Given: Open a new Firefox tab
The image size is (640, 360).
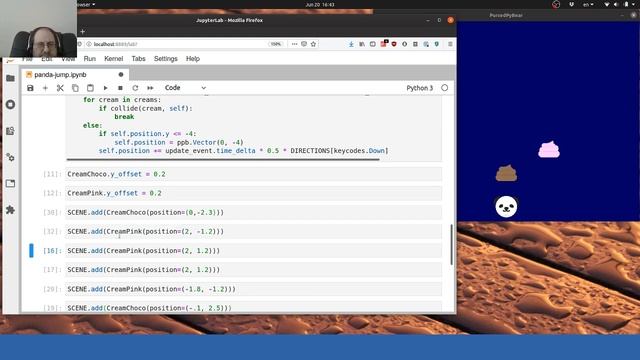Looking at the screenshot, I should pyautogui.click(x=82, y=31).
